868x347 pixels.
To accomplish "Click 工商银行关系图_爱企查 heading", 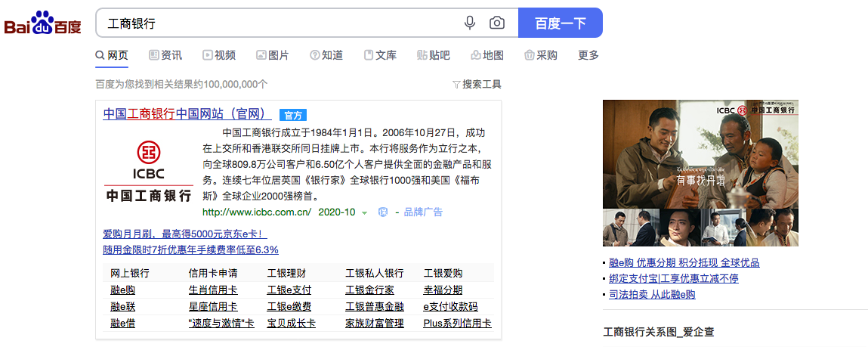I will pos(658,332).
